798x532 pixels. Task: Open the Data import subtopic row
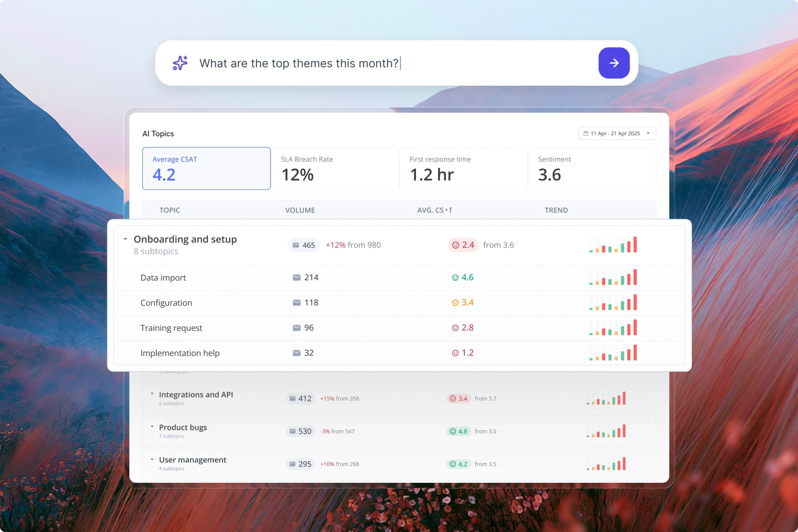click(399, 278)
